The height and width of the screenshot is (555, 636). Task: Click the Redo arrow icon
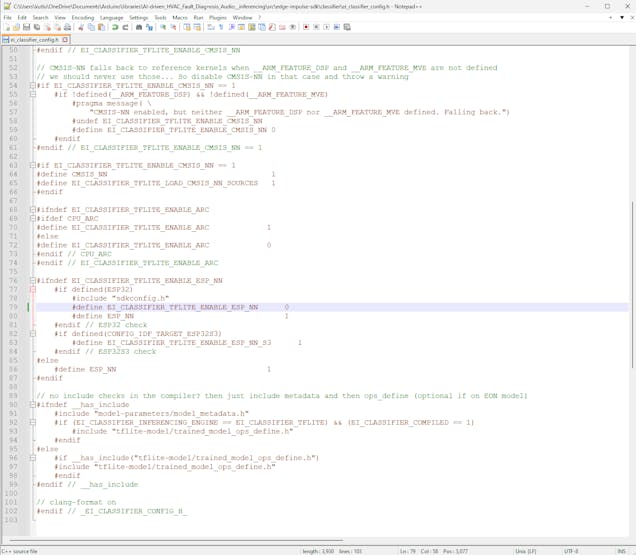(x=122, y=28)
